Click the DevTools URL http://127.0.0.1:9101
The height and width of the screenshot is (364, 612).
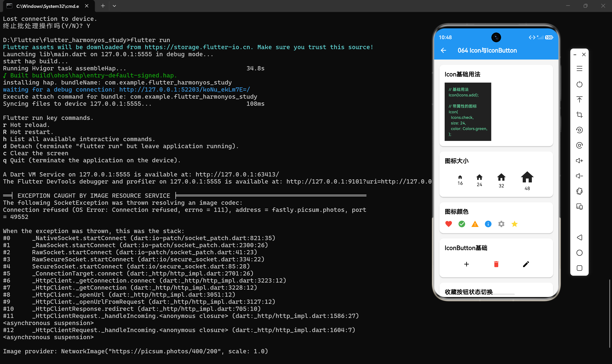[359, 181]
